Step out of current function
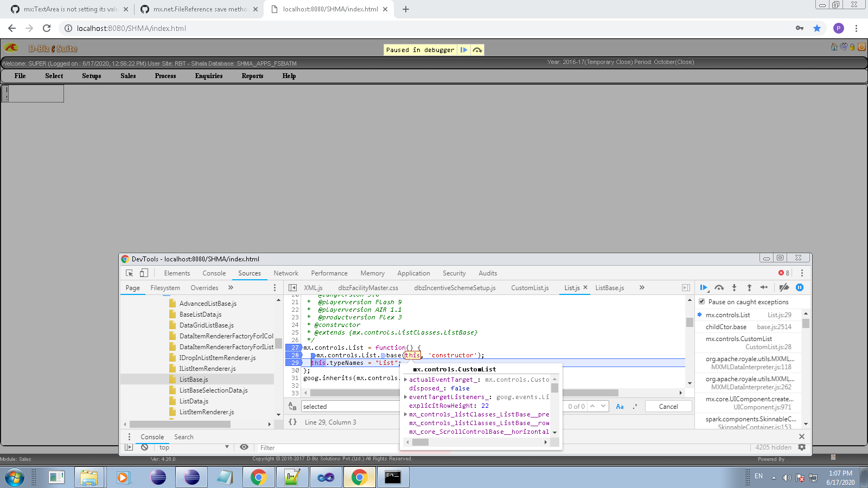Image resolution: width=868 pixels, height=488 pixels. click(749, 288)
